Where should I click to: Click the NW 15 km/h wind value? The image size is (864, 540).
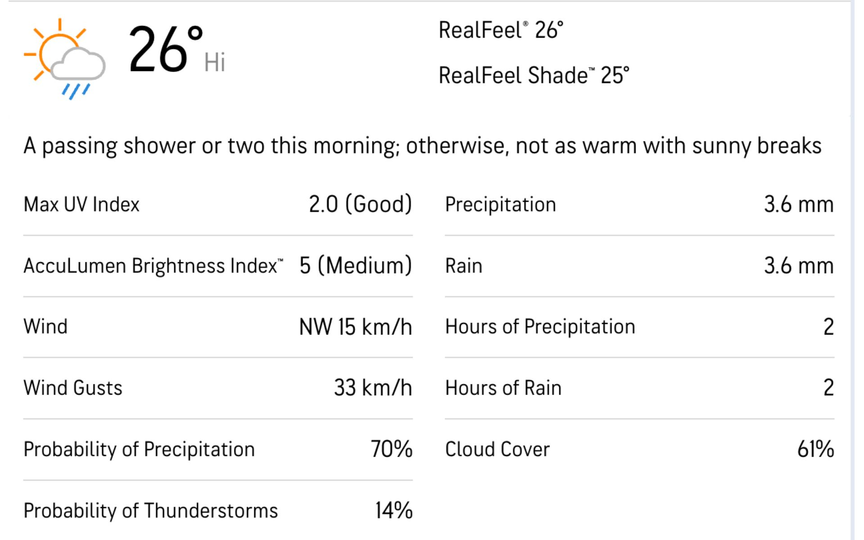click(x=355, y=327)
